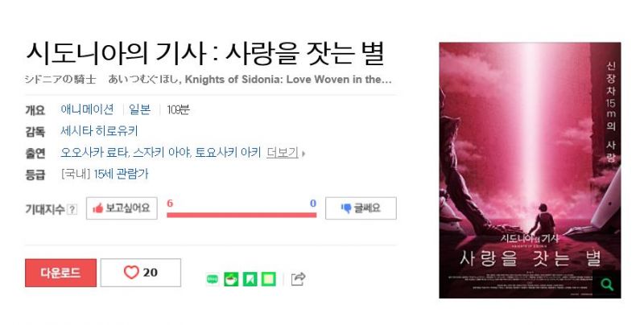
Task: Click the green square memo icon
Action: (269, 279)
